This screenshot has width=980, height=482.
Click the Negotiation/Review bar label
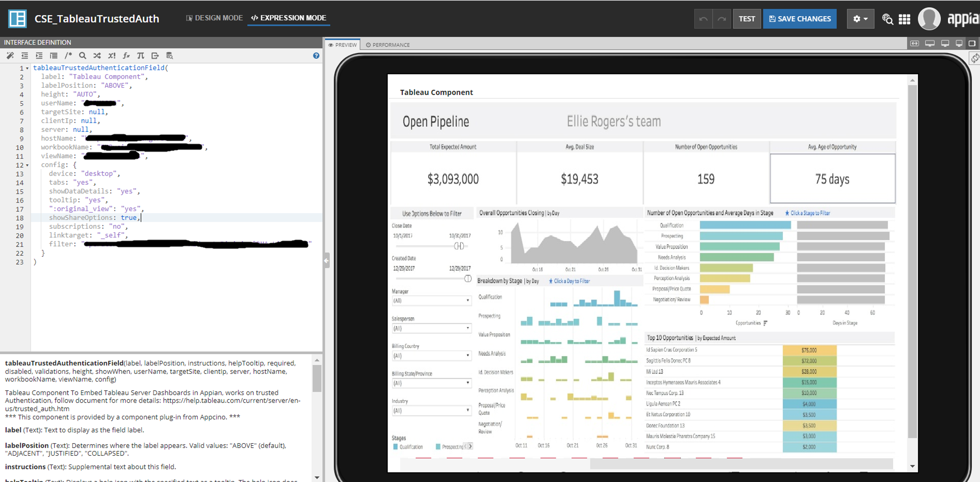click(671, 300)
